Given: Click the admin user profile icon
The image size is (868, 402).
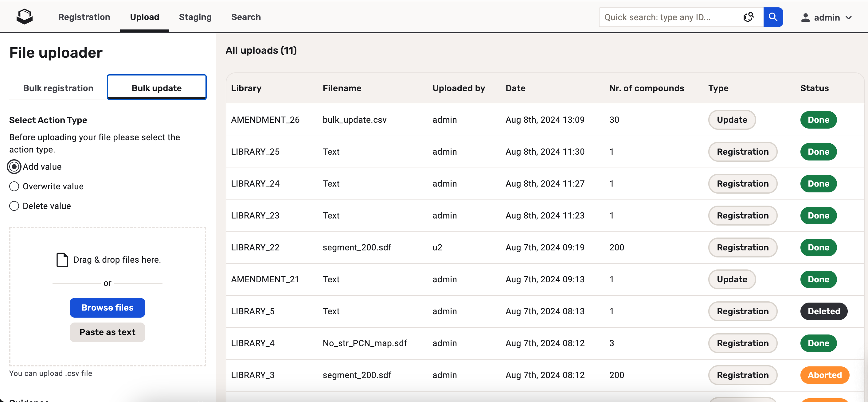Looking at the screenshot, I should coord(805,17).
